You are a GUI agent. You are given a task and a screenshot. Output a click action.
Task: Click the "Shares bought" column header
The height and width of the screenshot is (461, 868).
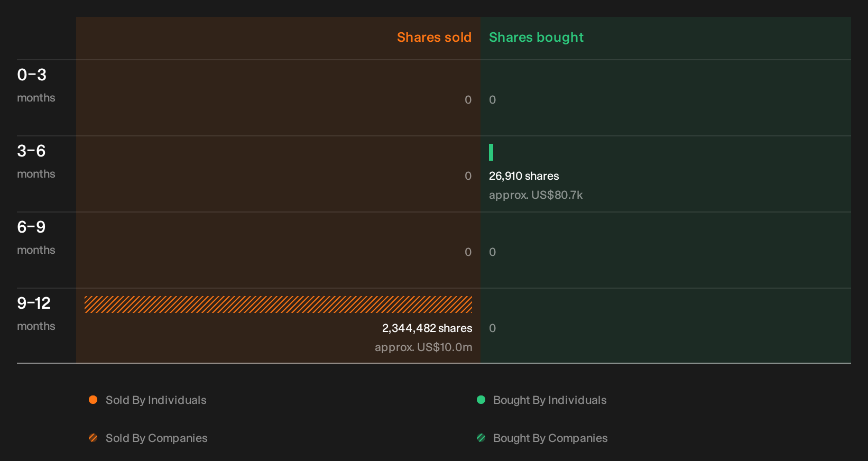(x=536, y=38)
